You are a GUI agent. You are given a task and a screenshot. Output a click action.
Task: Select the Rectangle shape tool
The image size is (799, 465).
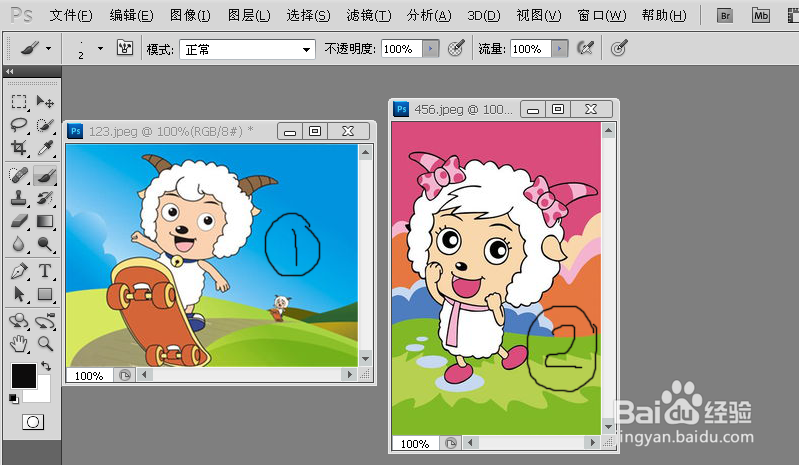pos(45,294)
